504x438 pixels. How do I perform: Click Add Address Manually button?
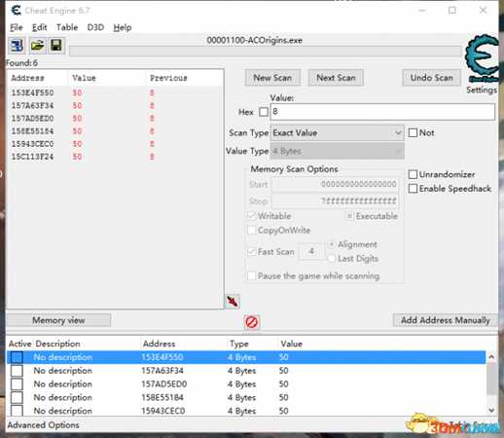pos(446,320)
